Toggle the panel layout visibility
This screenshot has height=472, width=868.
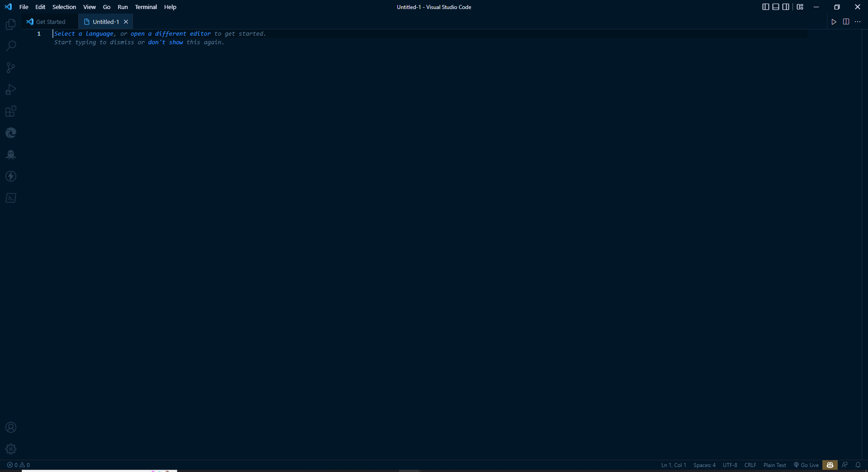point(775,7)
